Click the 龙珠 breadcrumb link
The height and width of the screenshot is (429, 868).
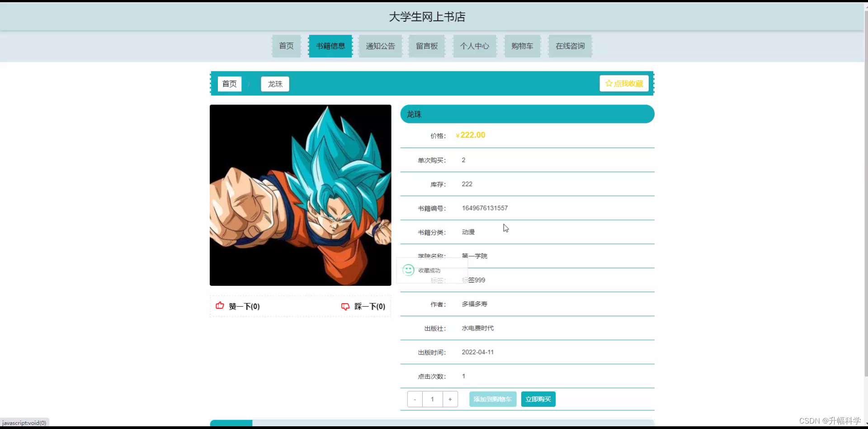pos(274,84)
